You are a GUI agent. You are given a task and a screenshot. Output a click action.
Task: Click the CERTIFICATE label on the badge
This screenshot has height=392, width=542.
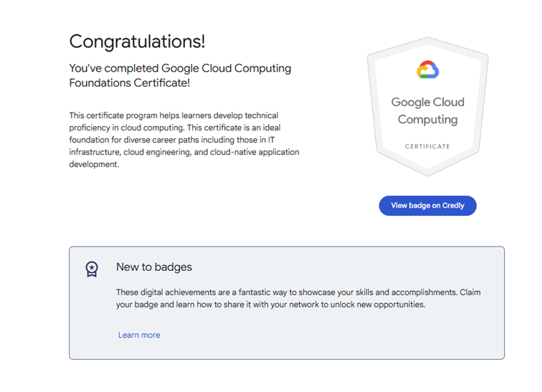point(427,146)
